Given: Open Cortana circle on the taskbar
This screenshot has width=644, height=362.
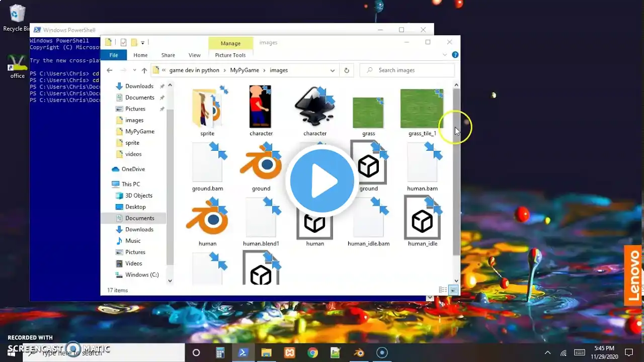Looking at the screenshot, I should point(196,352).
